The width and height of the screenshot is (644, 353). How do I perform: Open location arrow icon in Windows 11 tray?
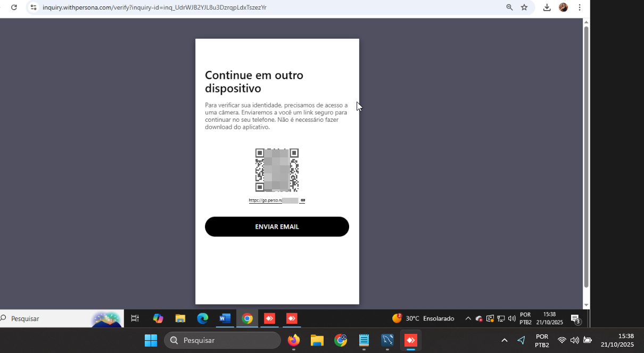[521, 340]
